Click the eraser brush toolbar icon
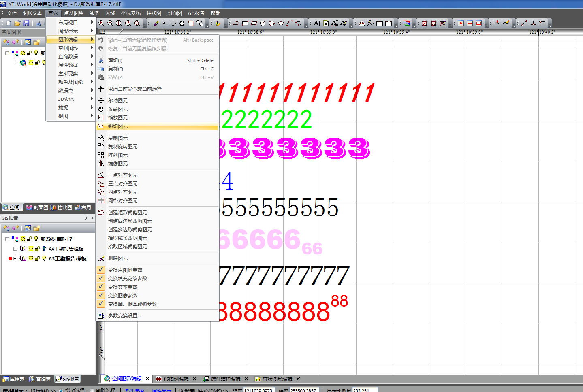This screenshot has height=392, width=583. (x=155, y=23)
